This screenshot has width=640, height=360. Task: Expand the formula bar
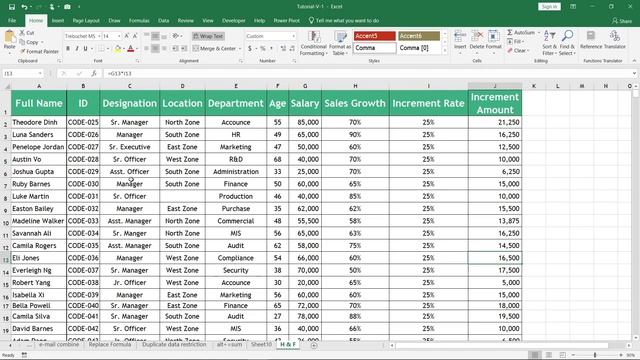coord(634,73)
